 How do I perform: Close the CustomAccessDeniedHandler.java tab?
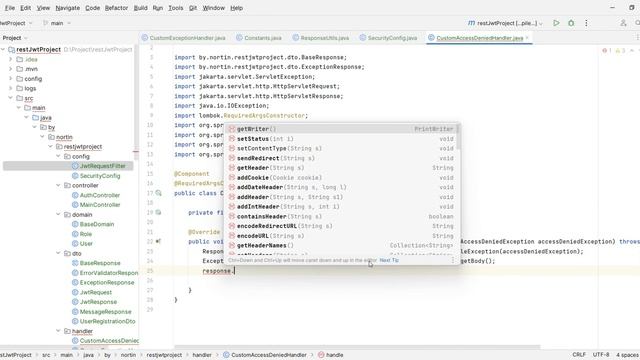pos(527,38)
